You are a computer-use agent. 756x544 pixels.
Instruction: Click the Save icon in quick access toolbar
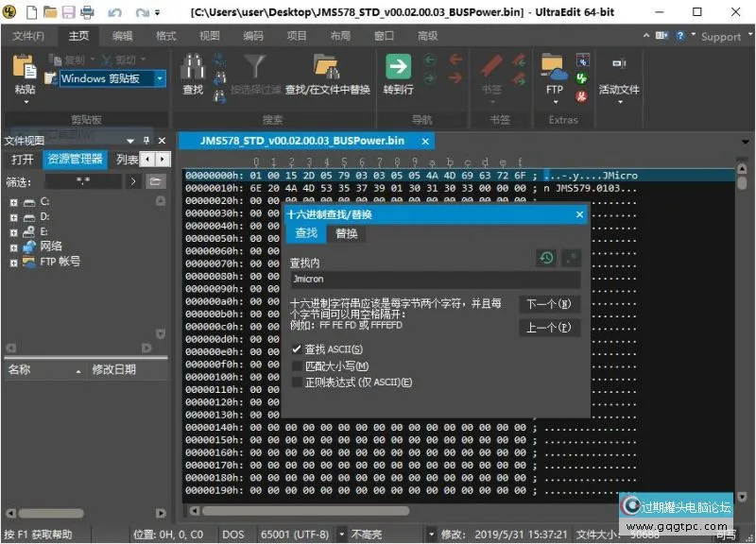pos(68,12)
